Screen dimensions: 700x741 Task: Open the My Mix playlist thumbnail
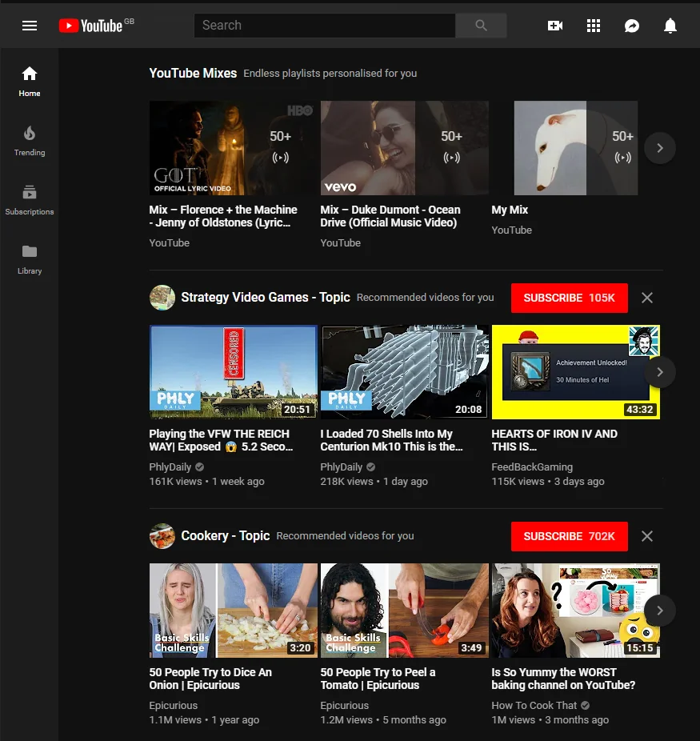click(575, 148)
